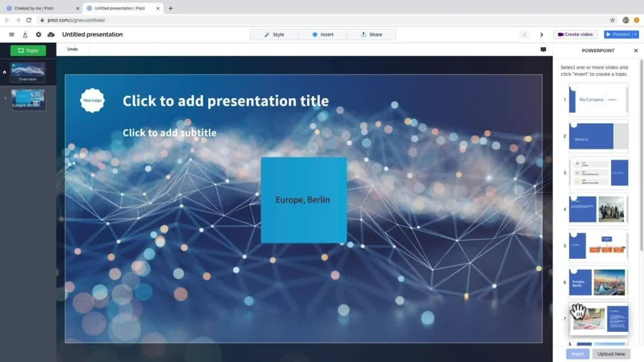Click the green Topic button
The image size is (644, 362).
click(x=28, y=50)
